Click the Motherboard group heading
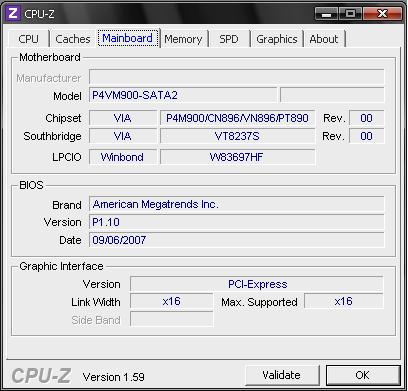Image resolution: width=408 pixels, height=391 pixels. (50, 57)
